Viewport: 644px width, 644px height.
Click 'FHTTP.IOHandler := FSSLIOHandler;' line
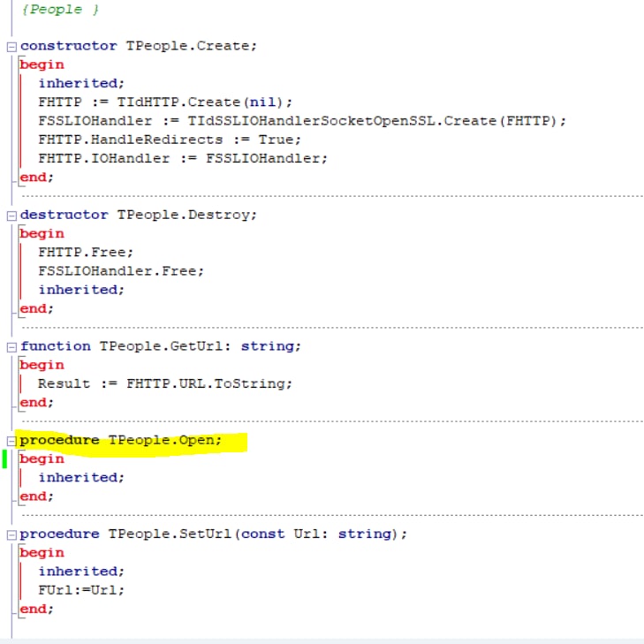click(x=183, y=158)
